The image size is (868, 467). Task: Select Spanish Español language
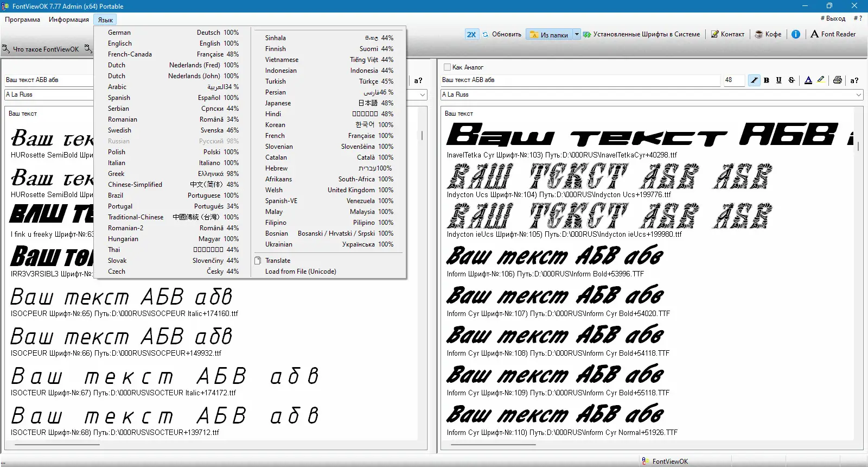point(173,98)
